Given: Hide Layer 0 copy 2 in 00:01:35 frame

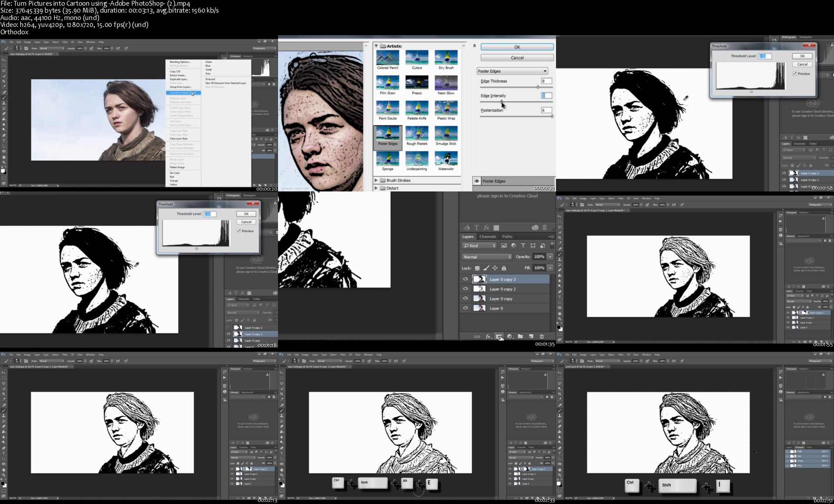Looking at the screenshot, I should (x=465, y=289).
